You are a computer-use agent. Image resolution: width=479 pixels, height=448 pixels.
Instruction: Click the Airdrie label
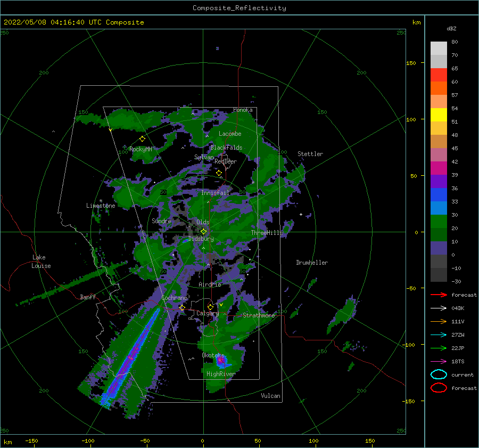210,284
